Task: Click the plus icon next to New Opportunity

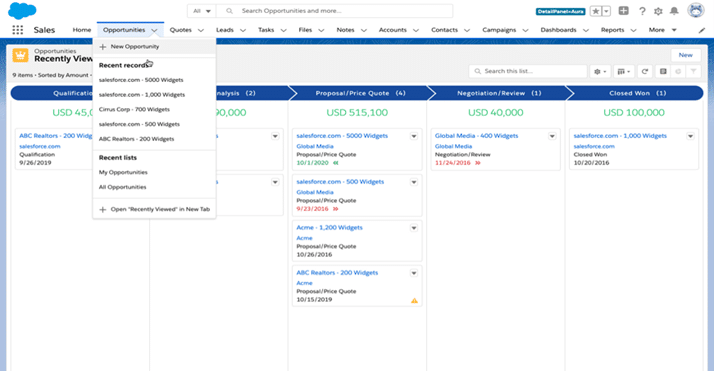Action: (x=103, y=47)
